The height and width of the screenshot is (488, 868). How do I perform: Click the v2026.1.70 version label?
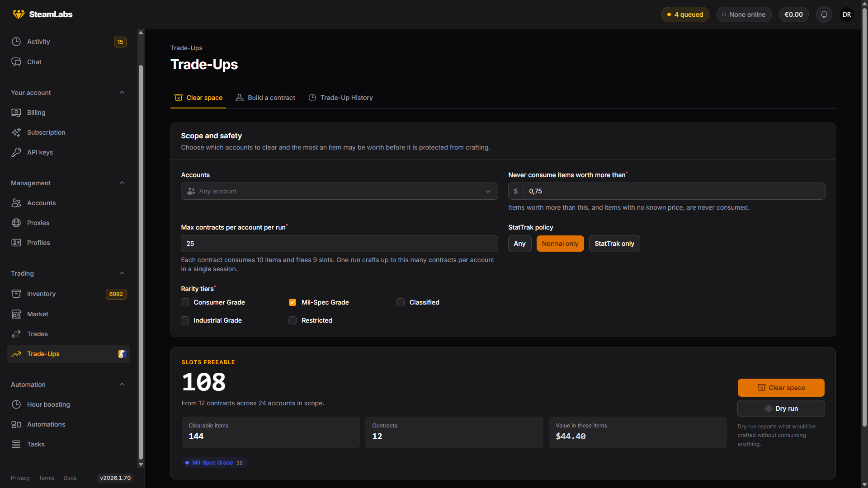coord(115,478)
